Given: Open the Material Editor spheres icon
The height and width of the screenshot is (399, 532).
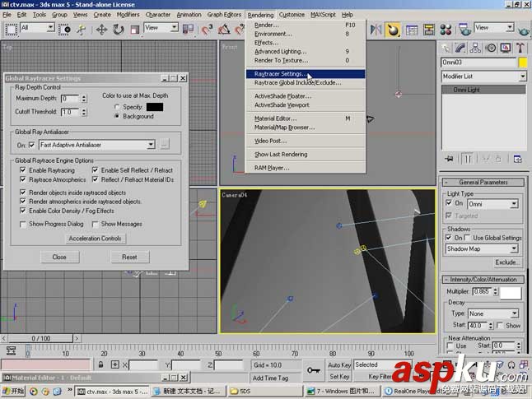Looking at the screenshot, I should pos(446,30).
